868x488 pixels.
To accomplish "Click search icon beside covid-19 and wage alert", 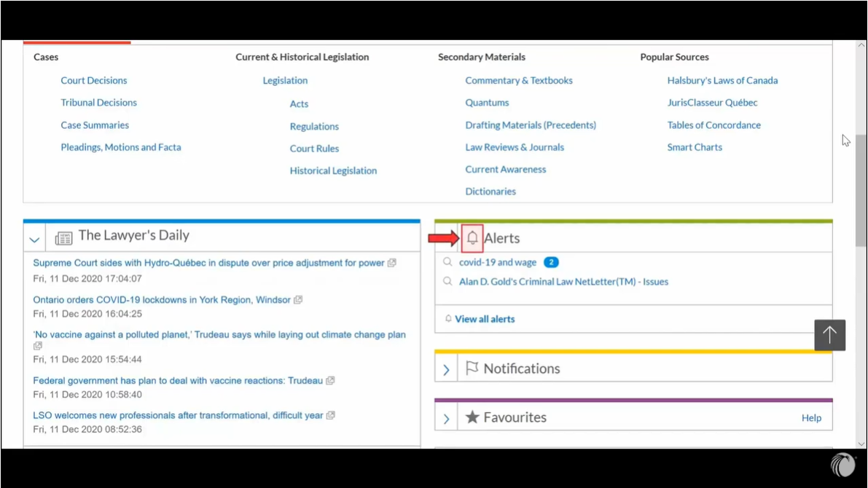I will (447, 262).
